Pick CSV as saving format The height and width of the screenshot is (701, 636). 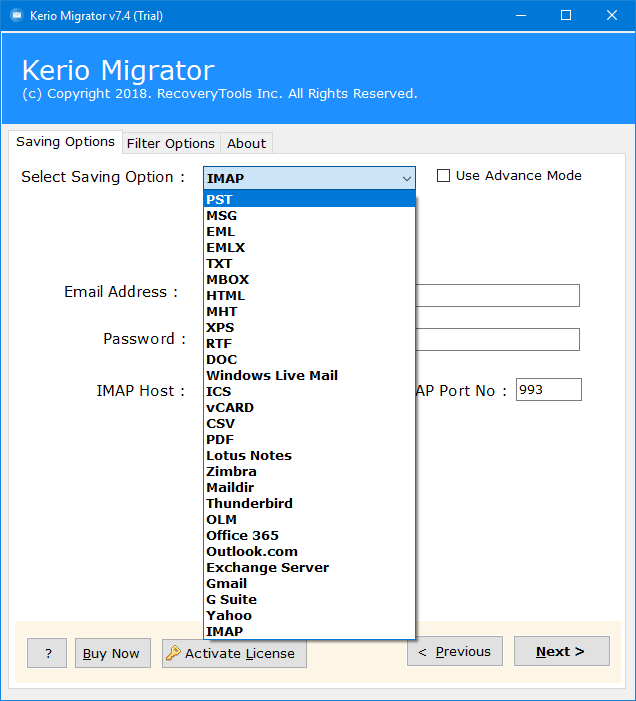[309, 423]
